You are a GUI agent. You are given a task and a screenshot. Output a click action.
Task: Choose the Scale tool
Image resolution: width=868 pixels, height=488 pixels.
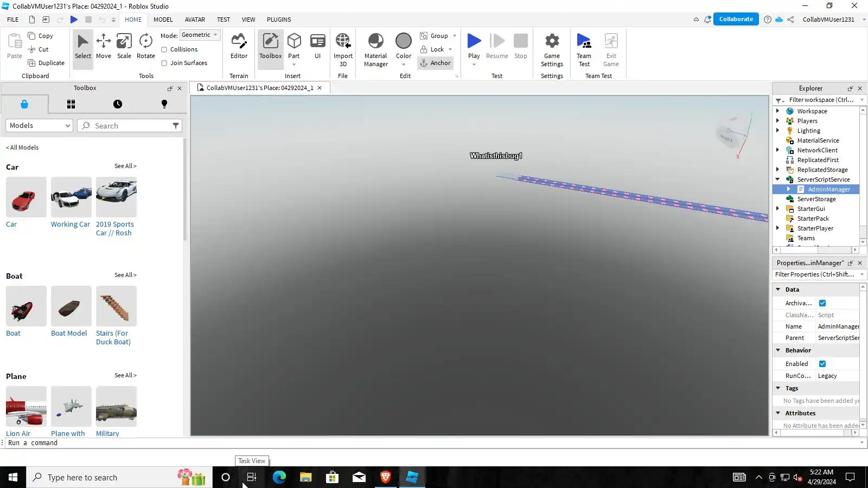[124, 46]
